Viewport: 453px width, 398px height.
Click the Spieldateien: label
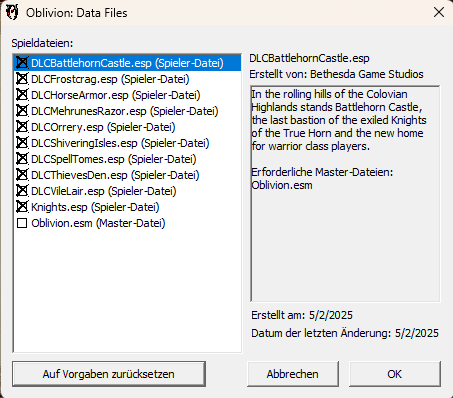coord(42,43)
